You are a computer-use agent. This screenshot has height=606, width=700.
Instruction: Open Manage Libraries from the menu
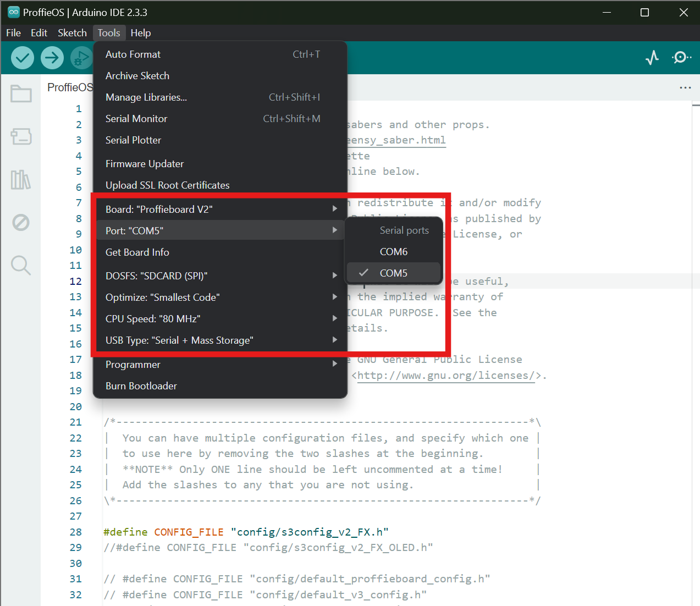pyautogui.click(x=220, y=97)
